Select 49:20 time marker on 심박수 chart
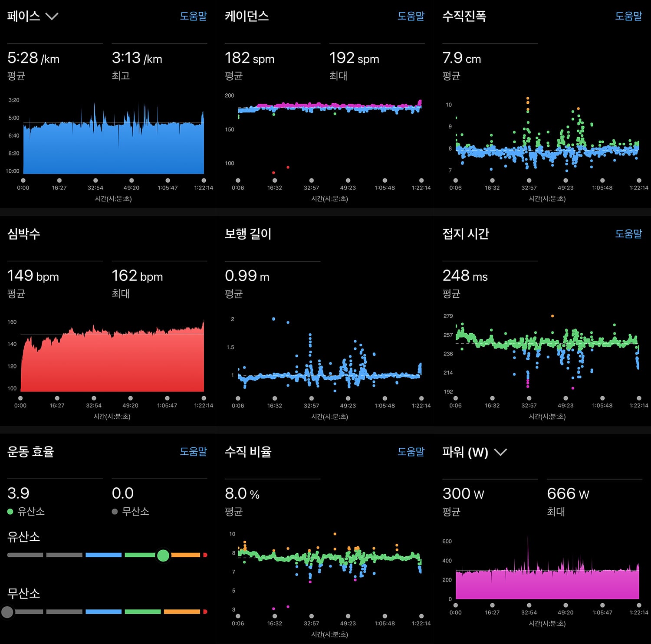The height and width of the screenshot is (644, 651). click(131, 398)
